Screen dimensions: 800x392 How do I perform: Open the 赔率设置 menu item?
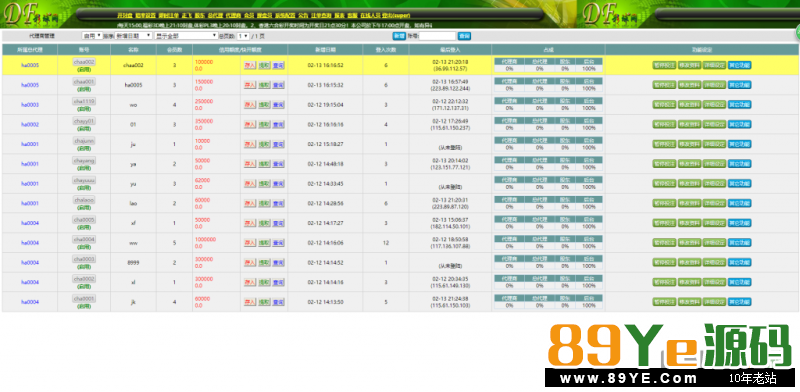point(145,16)
